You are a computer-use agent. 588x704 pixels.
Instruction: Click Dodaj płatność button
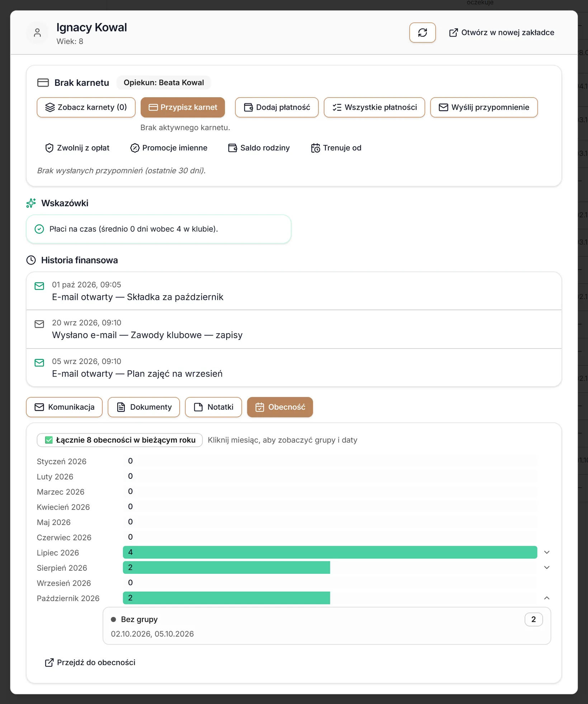click(277, 107)
